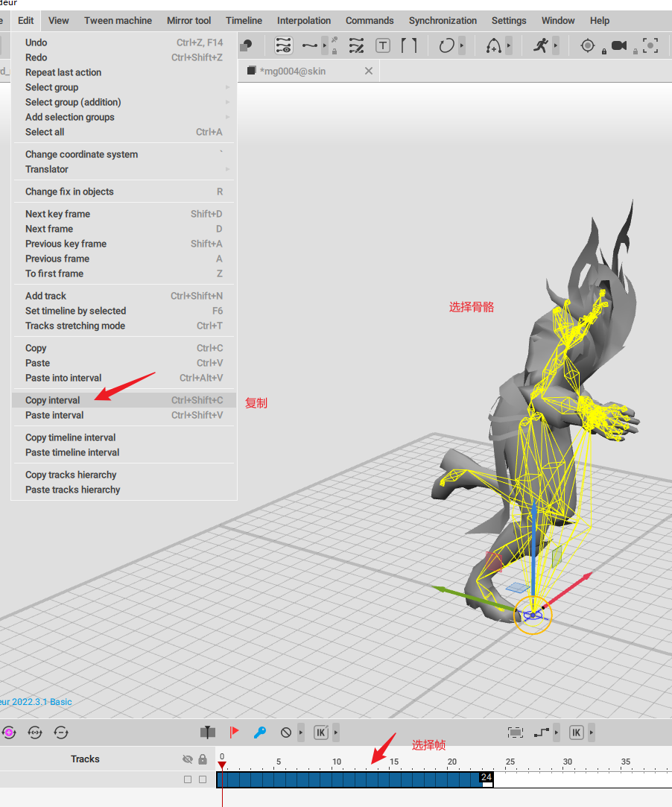This screenshot has height=807, width=672.
Task: Toggle the small lock next to curve tool
Action: [x=335, y=51]
